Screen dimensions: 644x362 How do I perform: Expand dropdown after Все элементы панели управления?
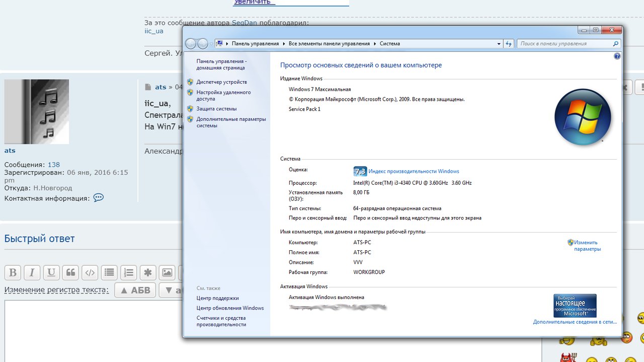[375, 44]
